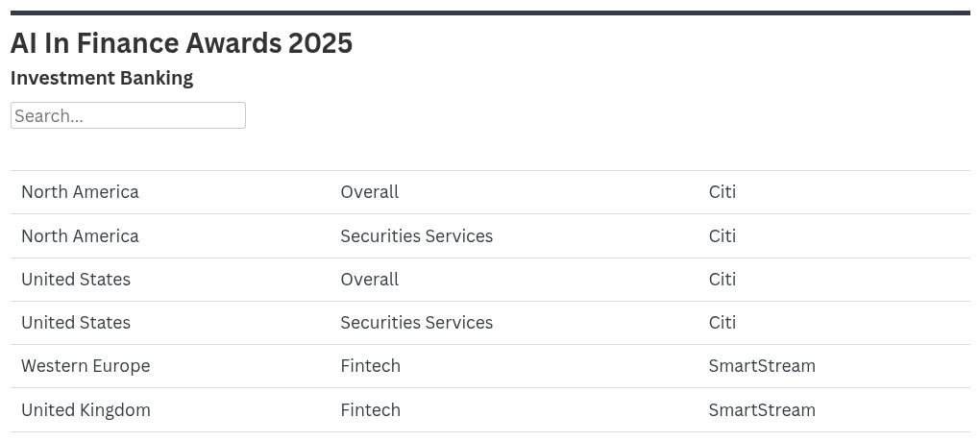Select United States cell in the Overall row
The width and height of the screenshot is (980, 442).
[x=76, y=280]
